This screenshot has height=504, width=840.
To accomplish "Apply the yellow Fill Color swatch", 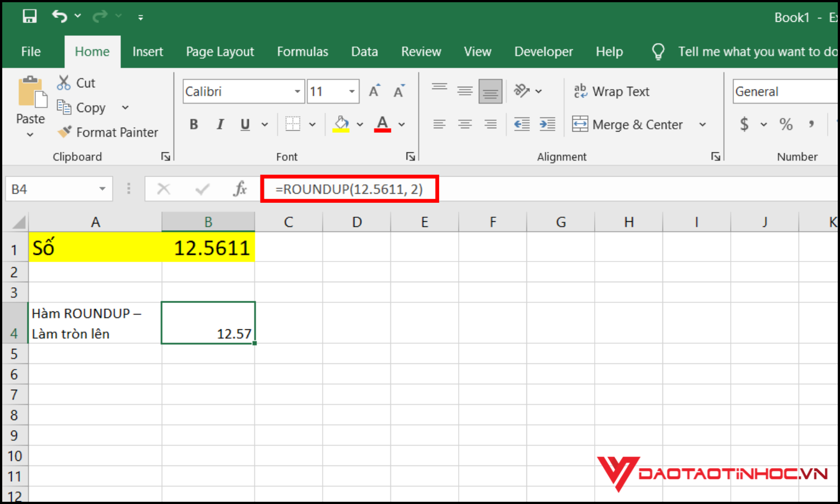I will pos(341,124).
